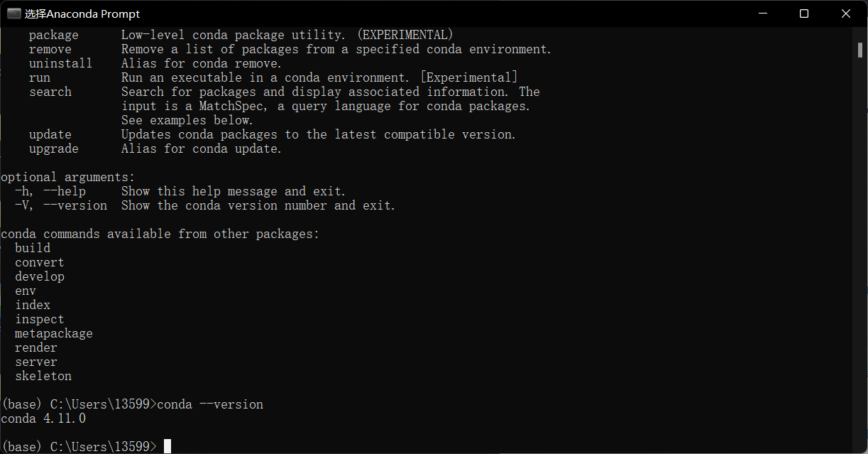The width and height of the screenshot is (868, 454).
Task: Select the 'metapackage' command text
Action: click(53, 333)
